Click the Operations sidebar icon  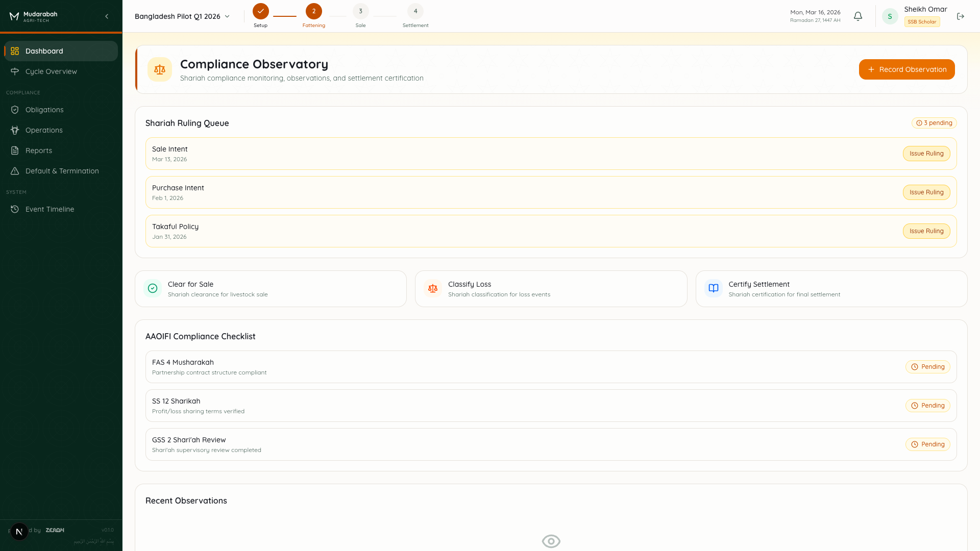pyautogui.click(x=15, y=130)
